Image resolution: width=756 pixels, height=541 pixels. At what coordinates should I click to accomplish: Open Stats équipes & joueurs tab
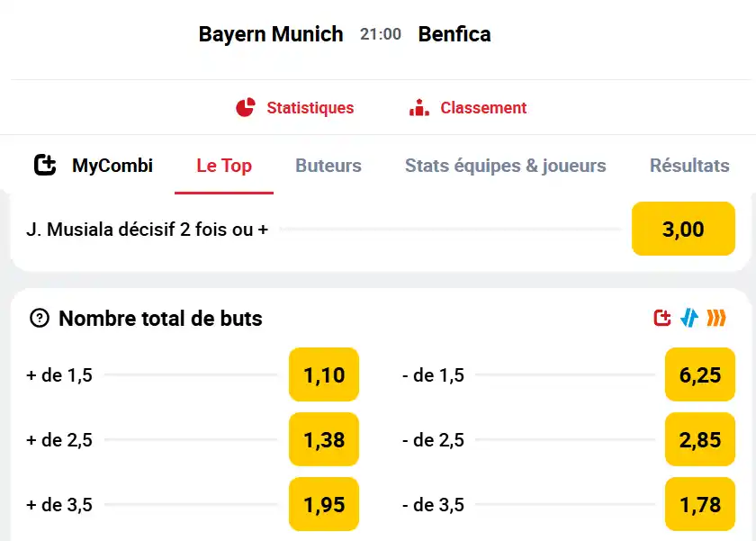505,166
